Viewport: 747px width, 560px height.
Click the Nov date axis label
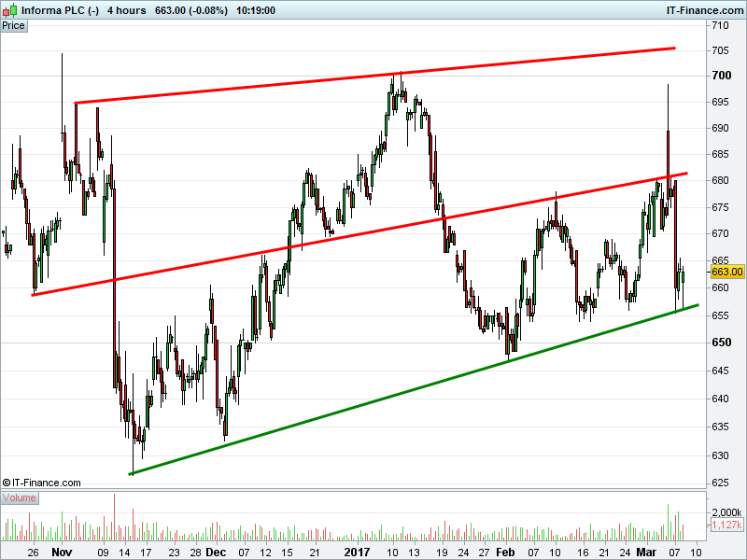click(x=62, y=552)
